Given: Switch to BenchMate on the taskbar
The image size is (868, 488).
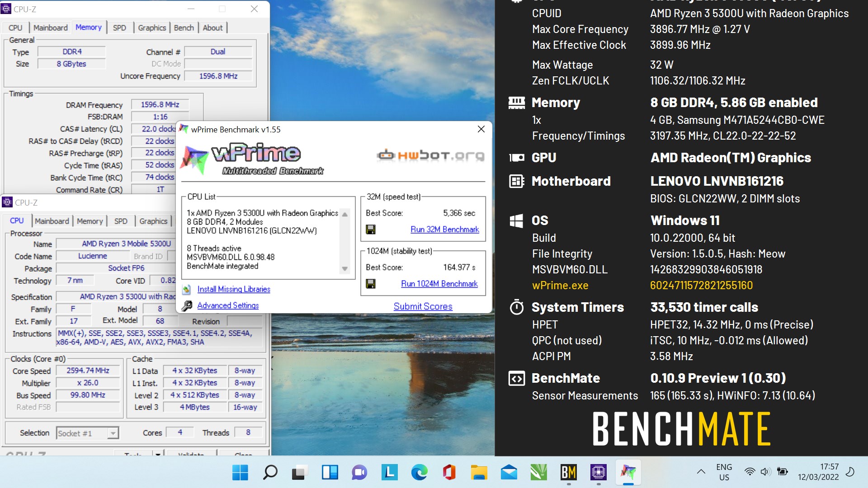Looking at the screenshot, I should tap(568, 473).
